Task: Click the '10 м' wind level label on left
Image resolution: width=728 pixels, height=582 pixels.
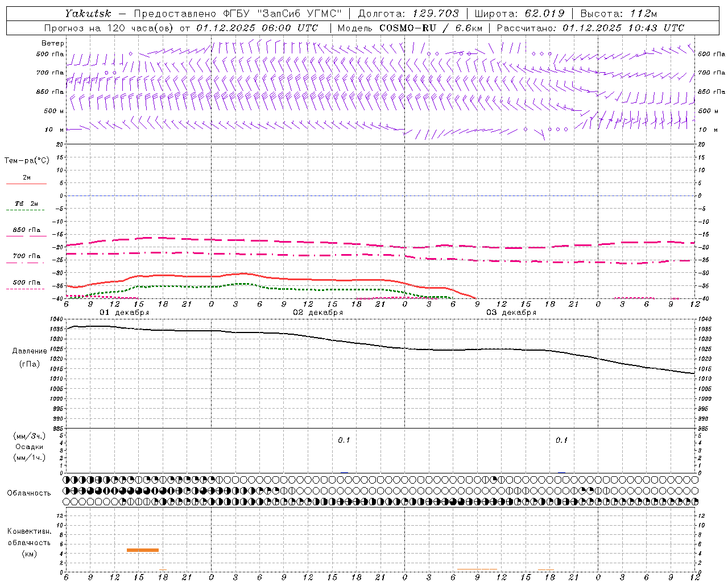Action: [x=54, y=130]
